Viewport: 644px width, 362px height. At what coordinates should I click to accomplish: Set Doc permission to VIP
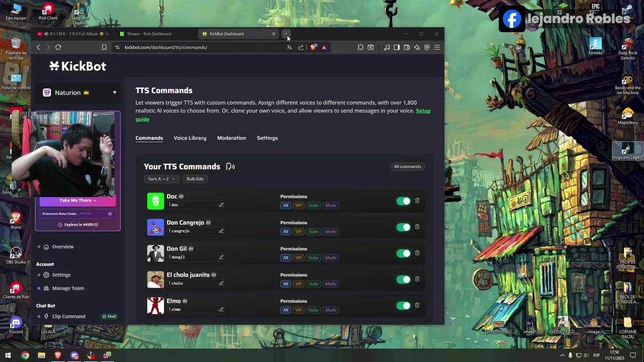298,205
